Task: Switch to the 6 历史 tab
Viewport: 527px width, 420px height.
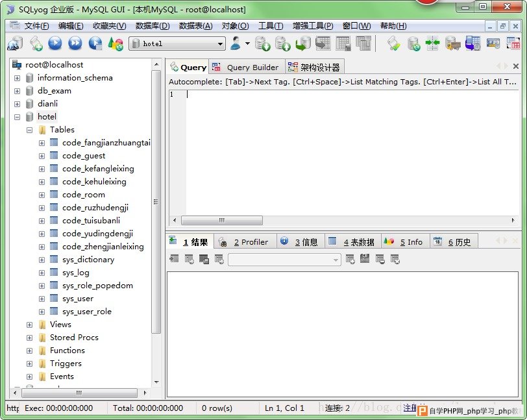Action: click(454, 241)
